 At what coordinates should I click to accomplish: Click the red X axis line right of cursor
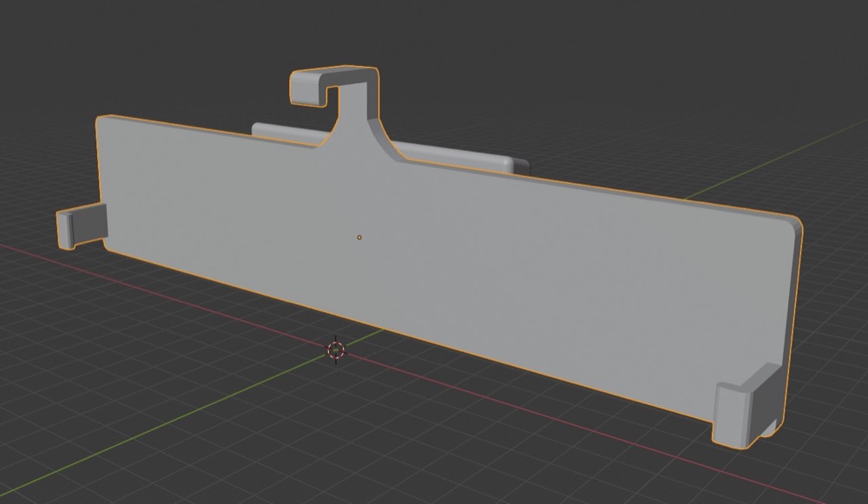(x=554, y=416)
